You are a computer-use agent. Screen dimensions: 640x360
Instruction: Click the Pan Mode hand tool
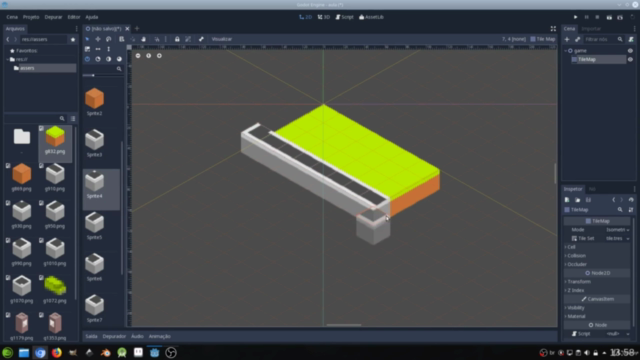[144, 39]
